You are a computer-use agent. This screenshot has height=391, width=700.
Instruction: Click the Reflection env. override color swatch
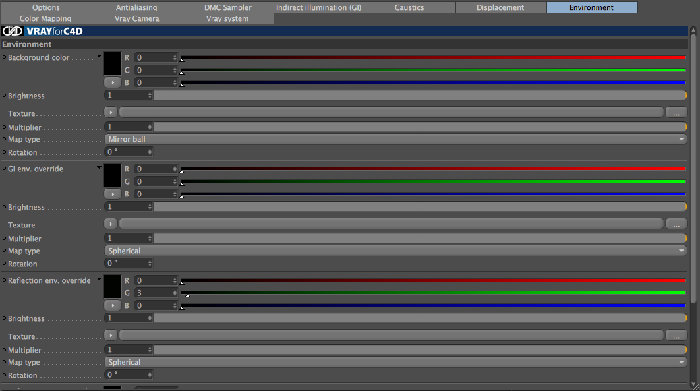pyautogui.click(x=112, y=286)
